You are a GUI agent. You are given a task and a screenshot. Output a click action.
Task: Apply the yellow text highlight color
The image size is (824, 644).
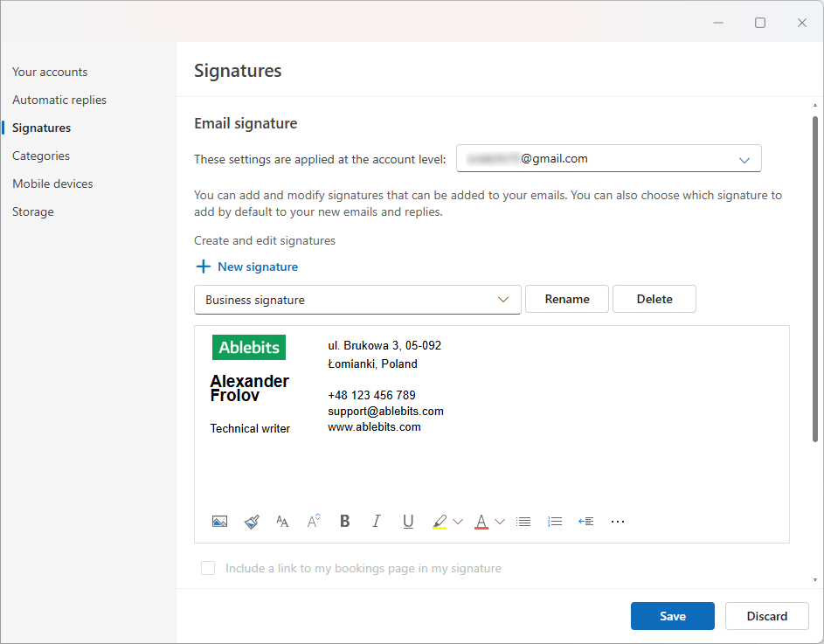pos(440,522)
